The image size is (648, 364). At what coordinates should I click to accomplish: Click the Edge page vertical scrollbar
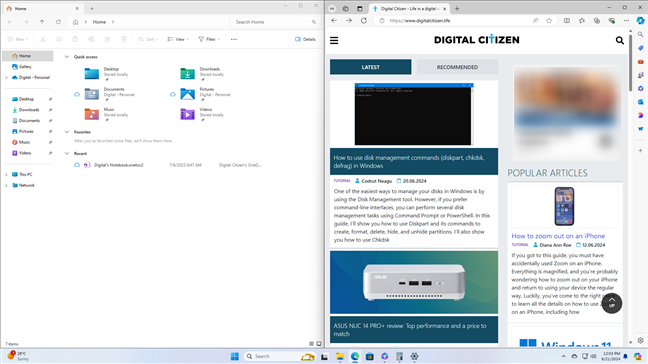(630, 62)
